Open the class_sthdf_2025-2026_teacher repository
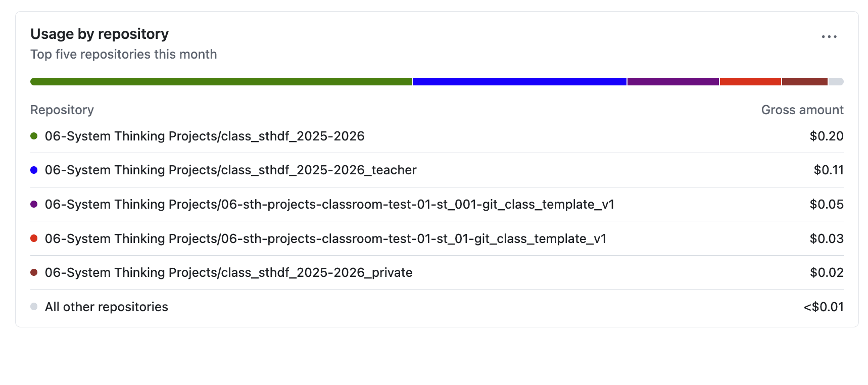The width and height of the screenshot is (868, 385). pos(230,170)
